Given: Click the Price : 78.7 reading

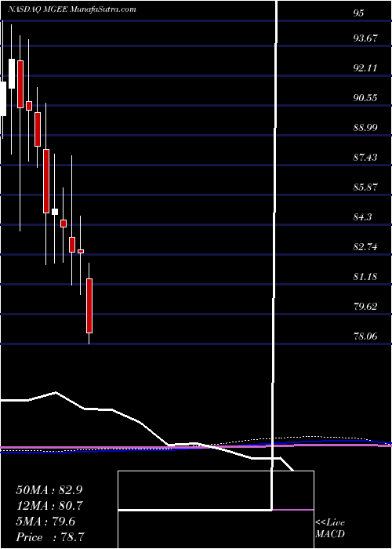Looking at the screenshot, I should (49, 537).
